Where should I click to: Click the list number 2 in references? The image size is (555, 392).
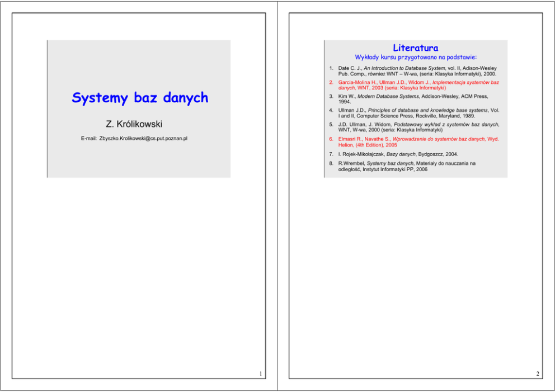tap(331, 82)
